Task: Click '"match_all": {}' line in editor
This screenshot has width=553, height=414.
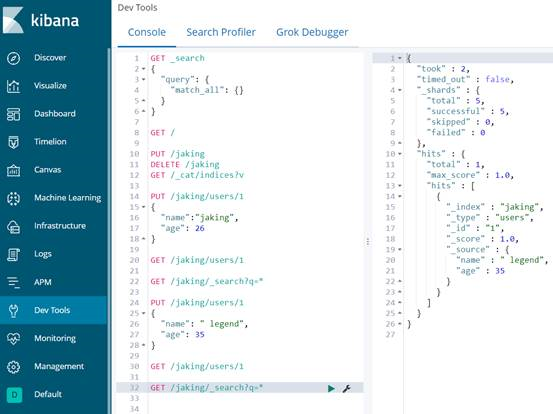Action: (207, 90)
